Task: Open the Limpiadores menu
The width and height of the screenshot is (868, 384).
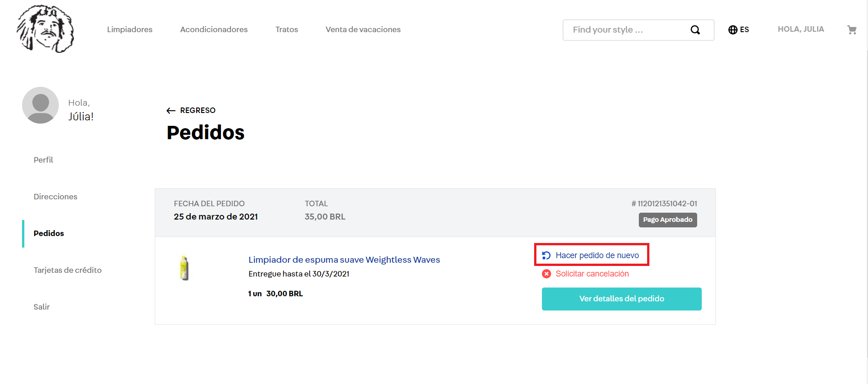Action: point(130,29)
